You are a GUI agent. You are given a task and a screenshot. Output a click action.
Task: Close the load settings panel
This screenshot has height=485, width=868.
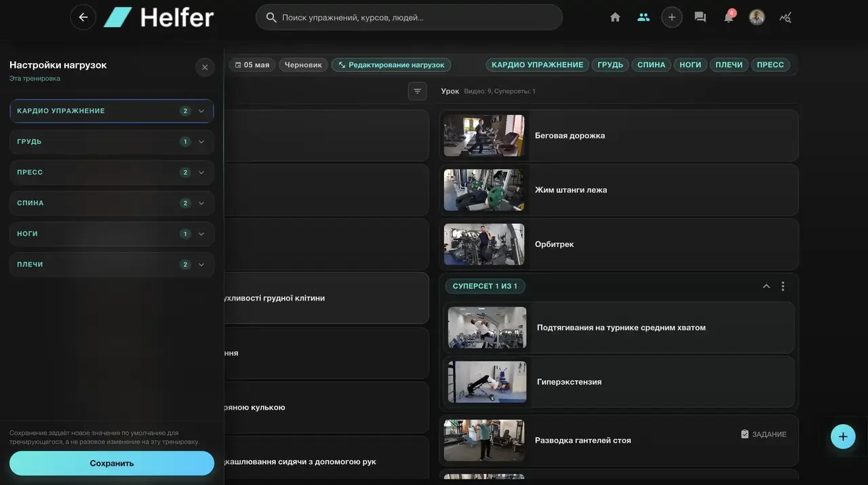tap(205, 67)
